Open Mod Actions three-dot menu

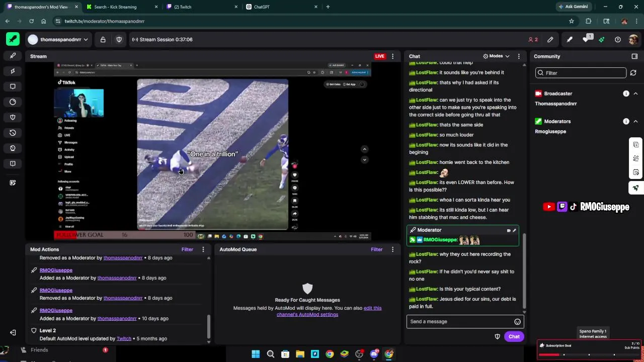click(x=203, y=249)
